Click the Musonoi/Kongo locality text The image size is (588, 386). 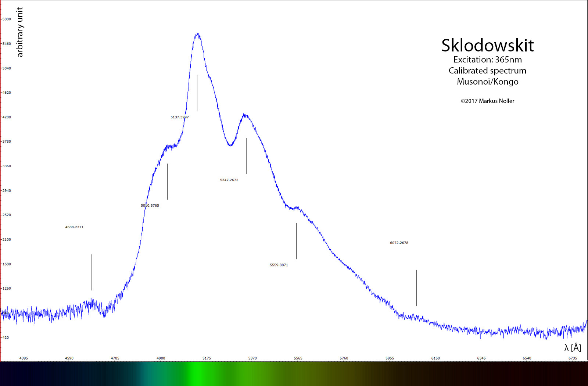(487, 82)
